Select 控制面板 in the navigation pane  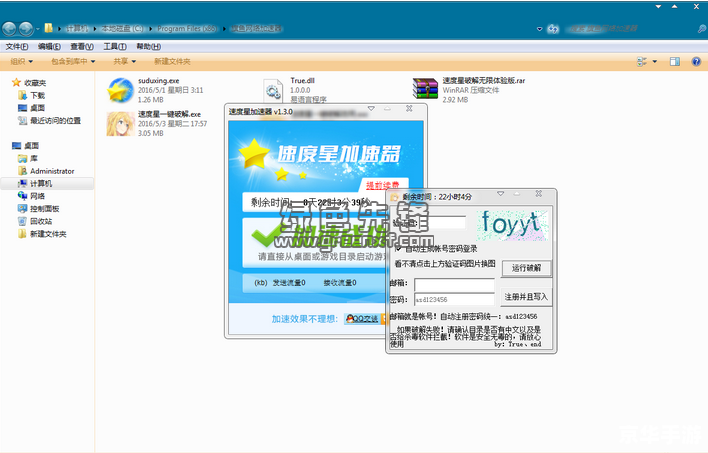[x=44, y=208]
